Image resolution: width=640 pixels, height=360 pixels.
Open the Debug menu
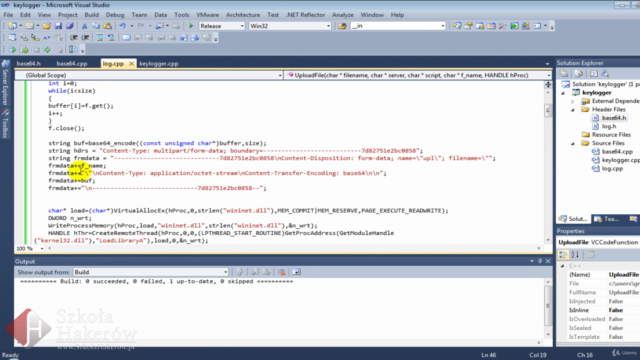coord(115,15)
